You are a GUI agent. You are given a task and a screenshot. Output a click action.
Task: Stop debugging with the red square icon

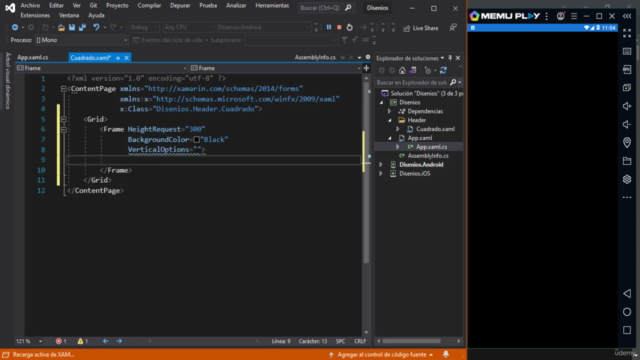click(x=339, y=27)
